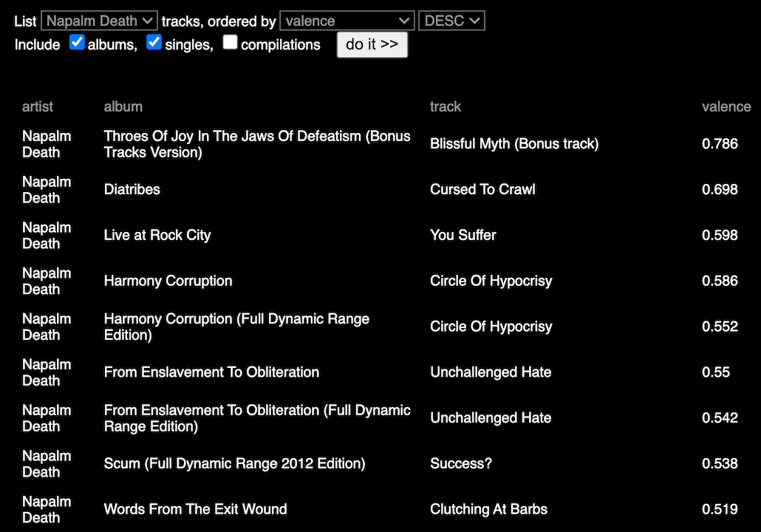
Task: Click valence value 0.698
Action: point(720,190)
